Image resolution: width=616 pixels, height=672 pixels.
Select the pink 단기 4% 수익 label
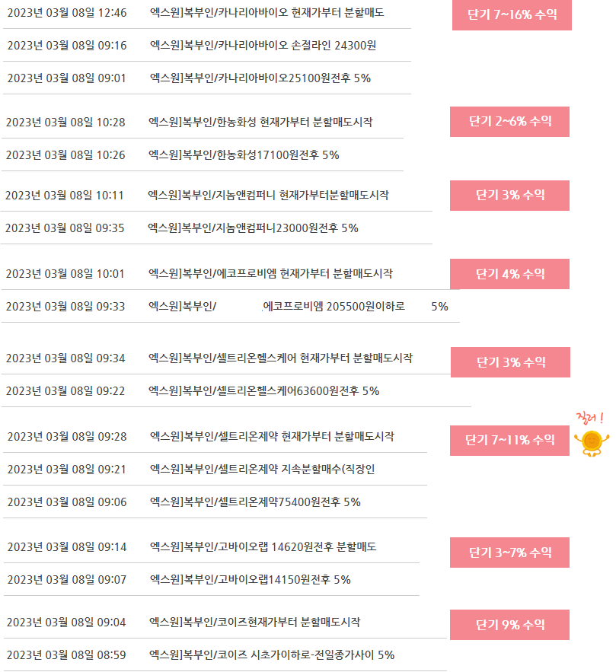[x=509, y=274]
